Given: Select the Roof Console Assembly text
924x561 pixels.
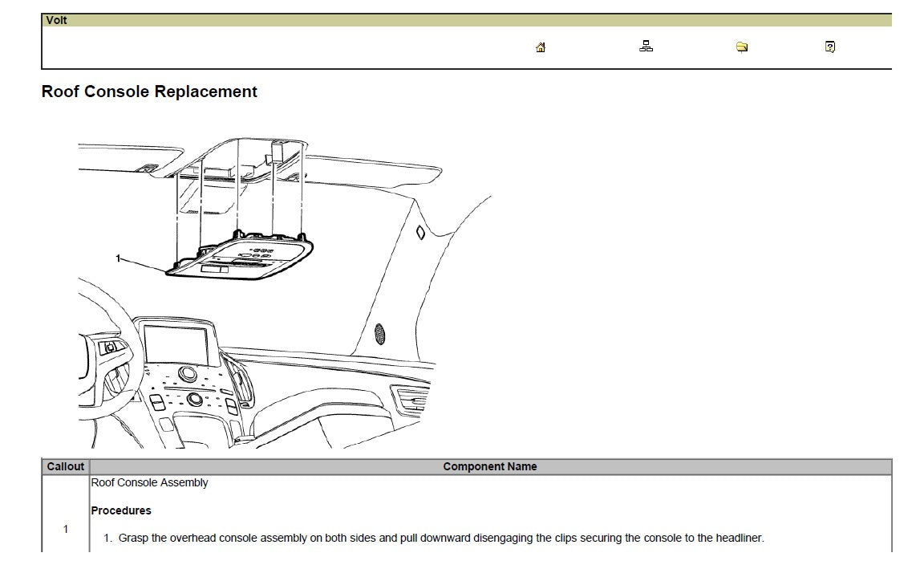Looking at the screenshot, I should 149,482.
